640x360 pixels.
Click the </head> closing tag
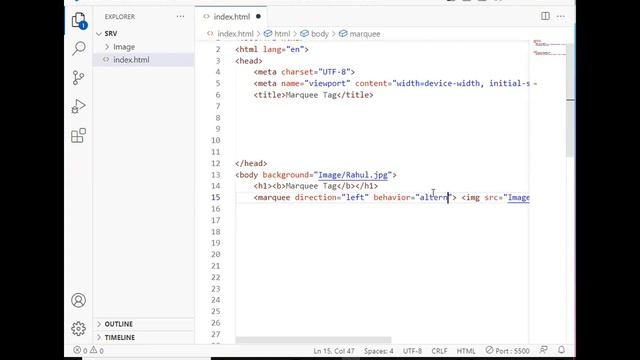(251, 163)
